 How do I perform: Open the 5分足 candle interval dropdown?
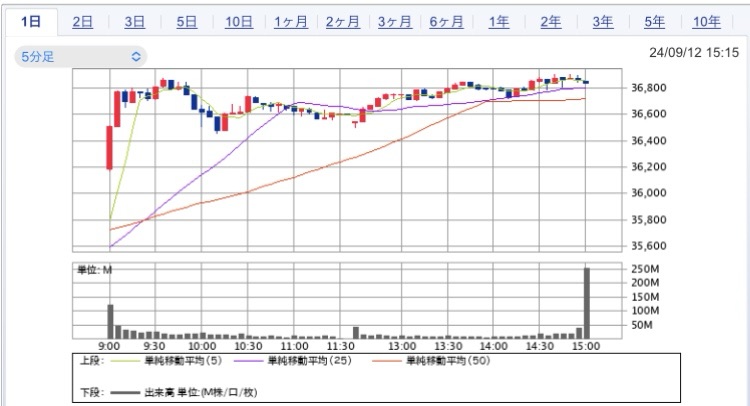81,56
